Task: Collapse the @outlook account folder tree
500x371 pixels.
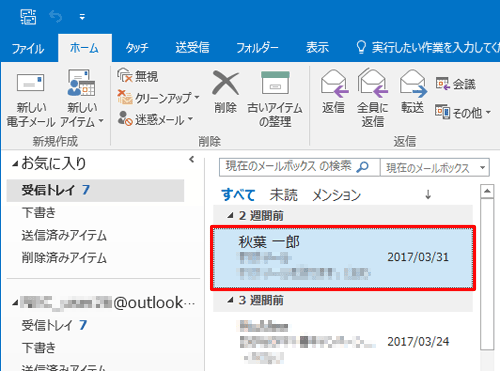Action: pos(15,303)
